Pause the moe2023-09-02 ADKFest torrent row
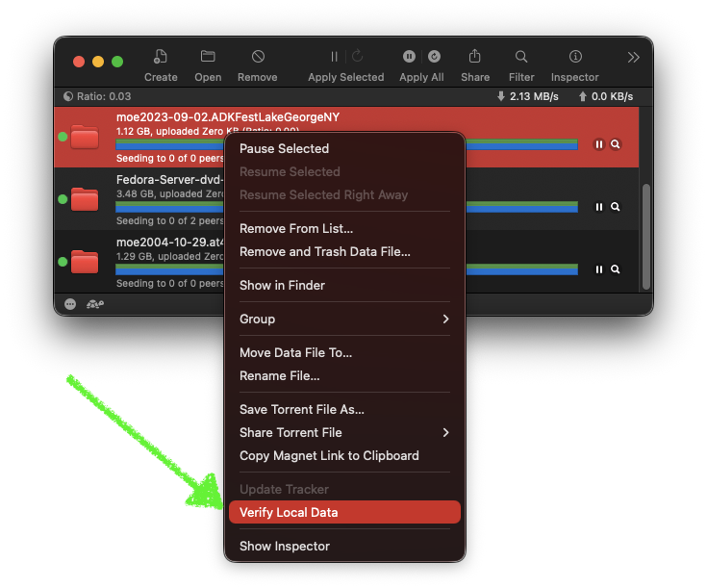This screenshot has height=588, width=707. pyautogui.click(x=599, y=144)
